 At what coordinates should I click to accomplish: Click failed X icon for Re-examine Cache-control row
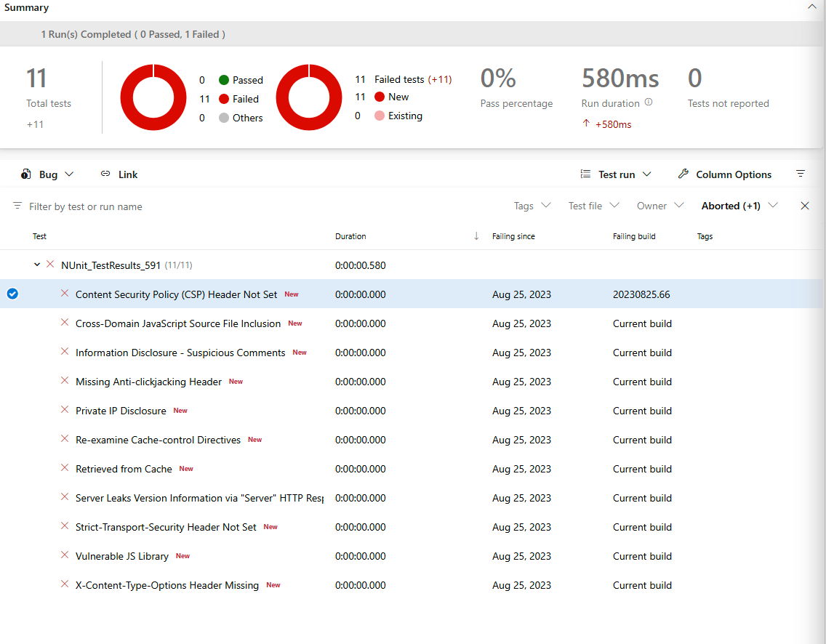point(64,438)
